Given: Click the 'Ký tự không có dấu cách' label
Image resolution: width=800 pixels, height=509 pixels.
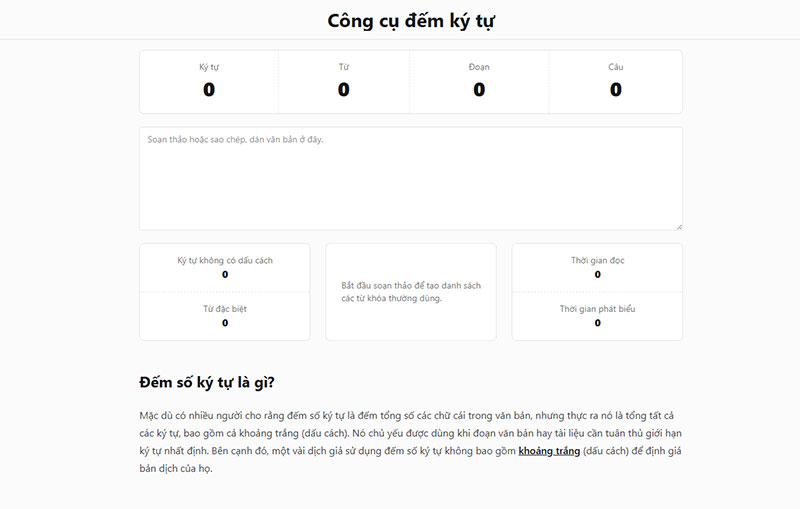Looking at the screenshot, I should tap(225, 260).
